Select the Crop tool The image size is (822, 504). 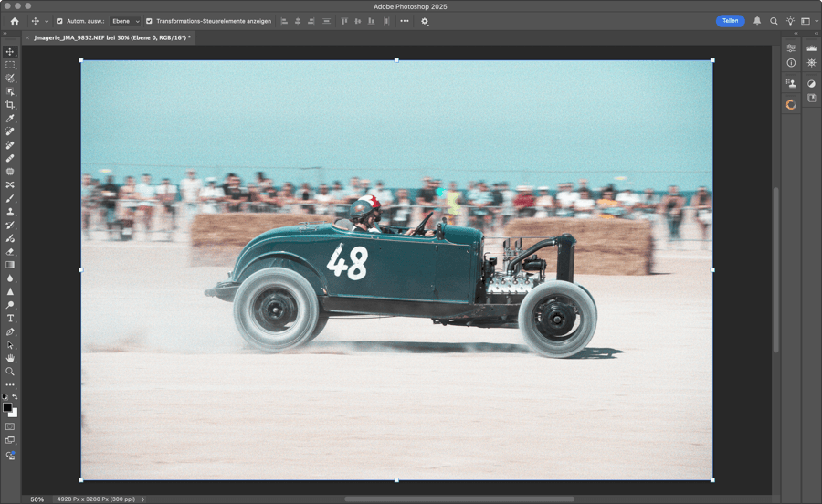[10, 105]
